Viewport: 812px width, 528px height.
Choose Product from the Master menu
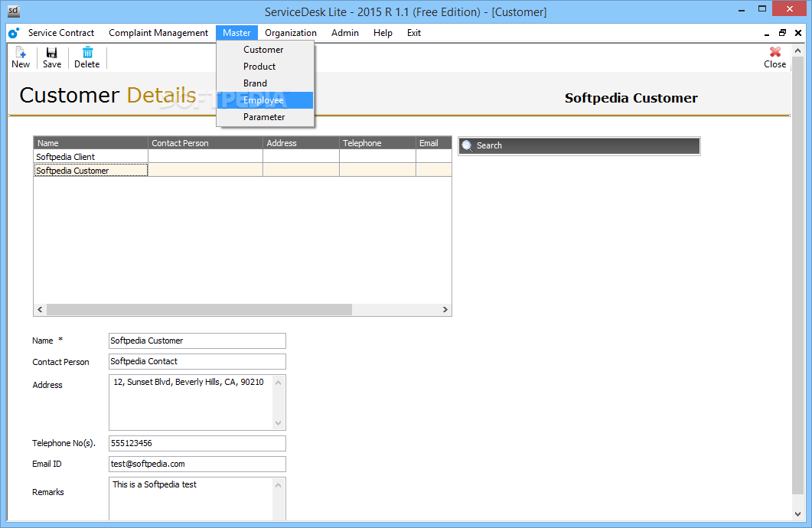[x=265, y=67]
